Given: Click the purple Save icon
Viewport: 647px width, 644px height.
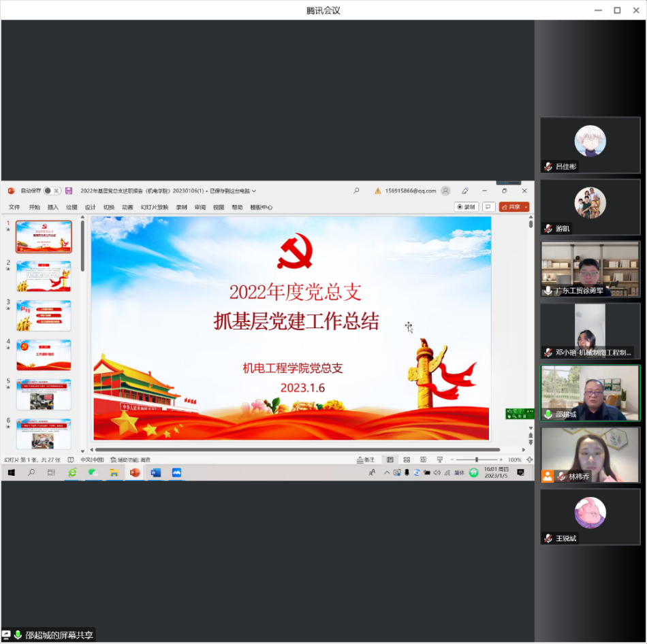Looking at the screenshot, I should (69, 191).
